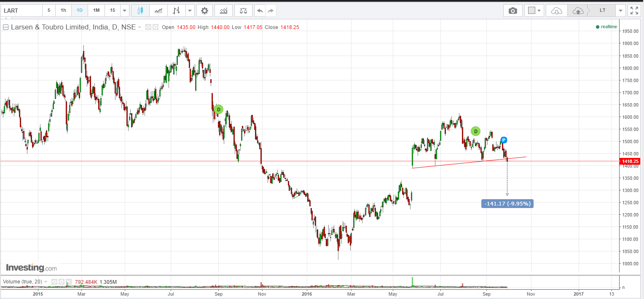Load chart layout from cloud
This screenshot has height=299, width=644.
557,11
